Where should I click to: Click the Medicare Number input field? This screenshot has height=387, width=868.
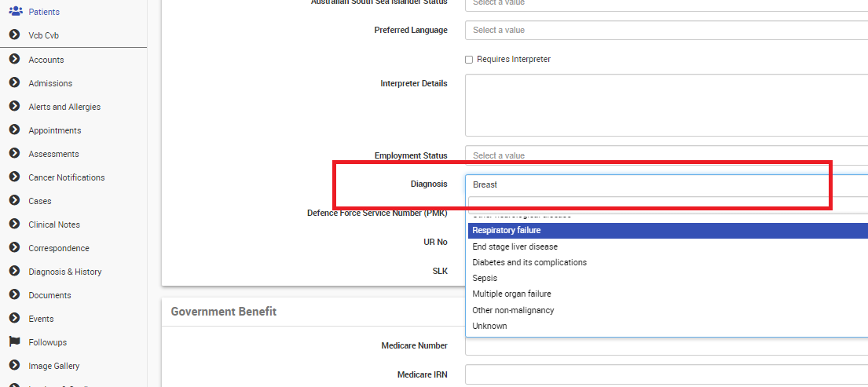pyautogui.click(x=666, y=347)
